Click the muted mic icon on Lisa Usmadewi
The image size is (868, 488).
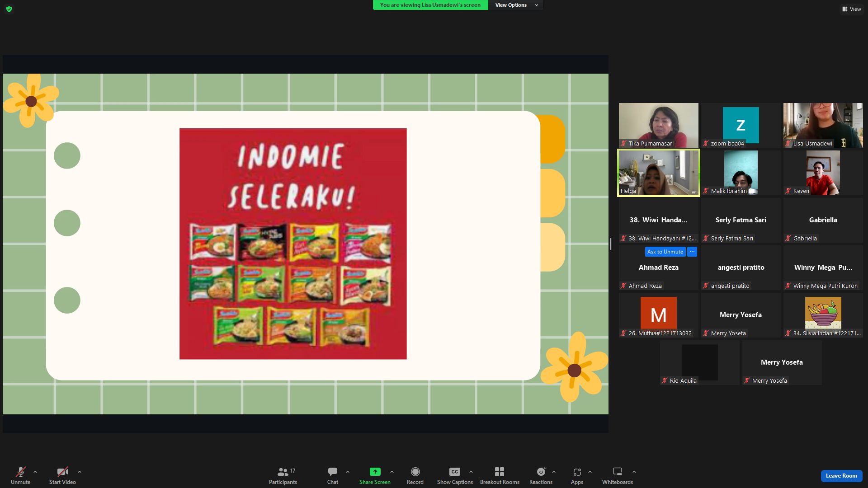coord(788,144)
